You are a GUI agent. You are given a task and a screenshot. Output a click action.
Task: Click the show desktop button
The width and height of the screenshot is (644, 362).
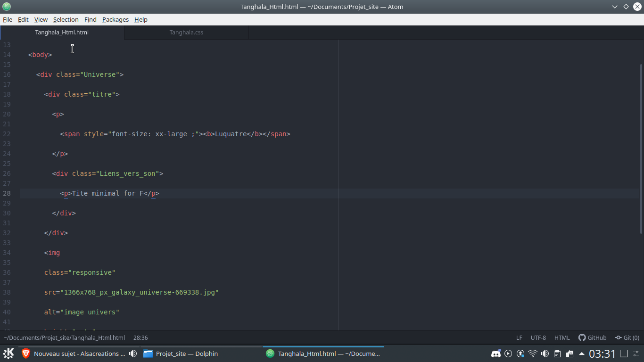[x=624, y=354]
